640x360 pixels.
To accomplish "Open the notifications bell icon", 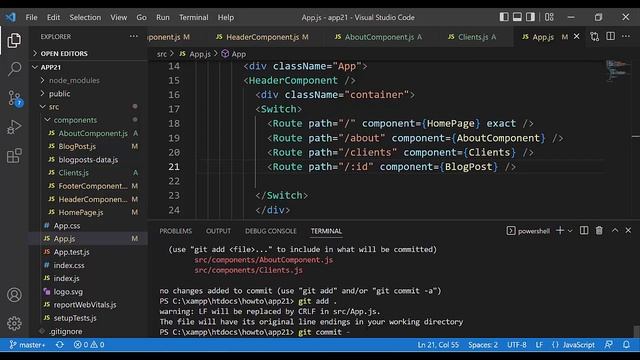I will pyautogui.click(x=626, y=345).
